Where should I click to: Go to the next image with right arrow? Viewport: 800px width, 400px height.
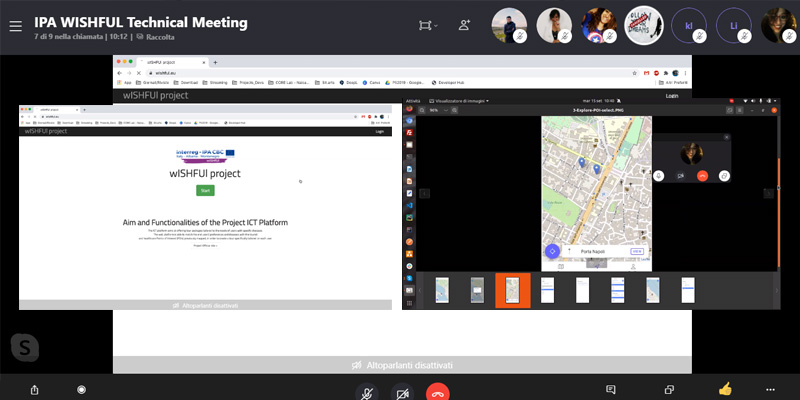[768, 193]
